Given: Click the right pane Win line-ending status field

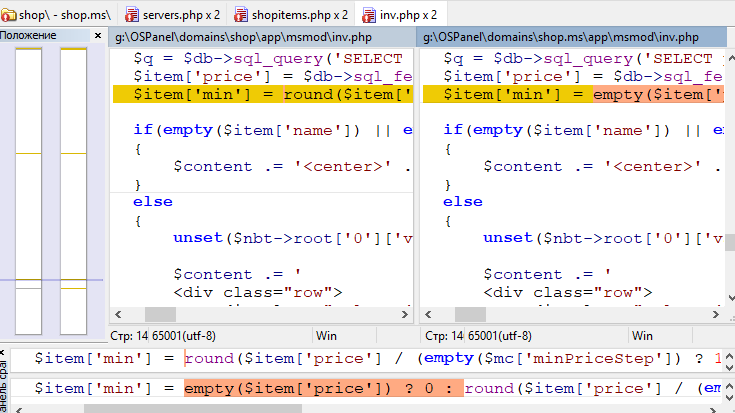Looking at the screenshot, I should pyautogui.click(x=642, y=336).
